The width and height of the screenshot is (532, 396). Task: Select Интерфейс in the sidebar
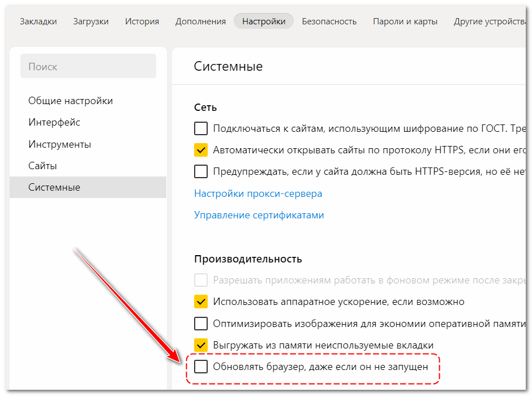[54, 122]
